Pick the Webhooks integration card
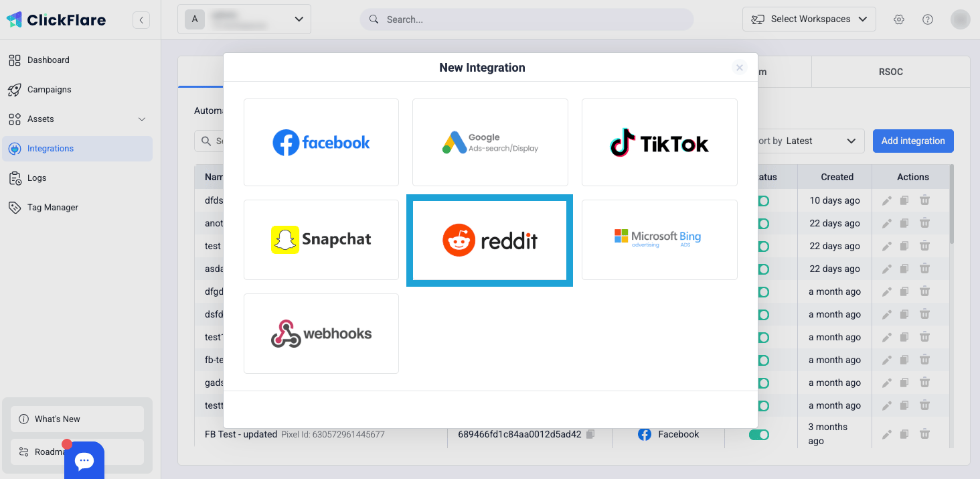Image resolution: width=980 pixels, height=479 pixels. pos(321,334)
